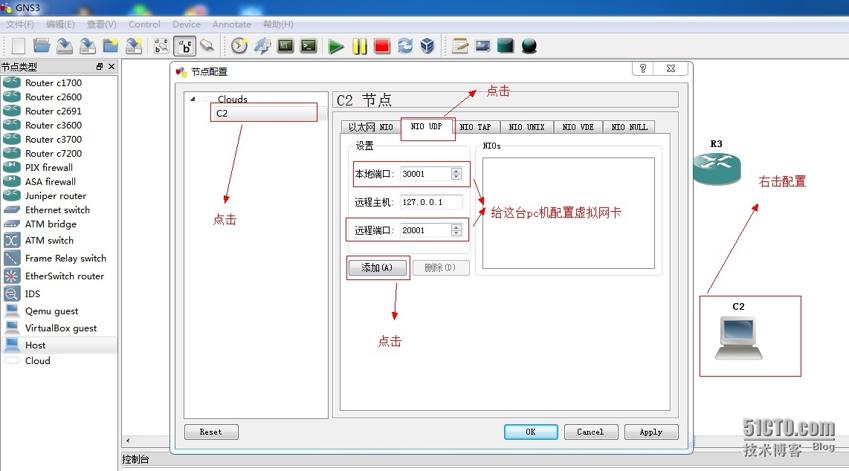This screenshot has height=471, width=849.
Task: Collapse the Clouds tree expander arrow
Action: pyautogui.click(x=193, y=99)
